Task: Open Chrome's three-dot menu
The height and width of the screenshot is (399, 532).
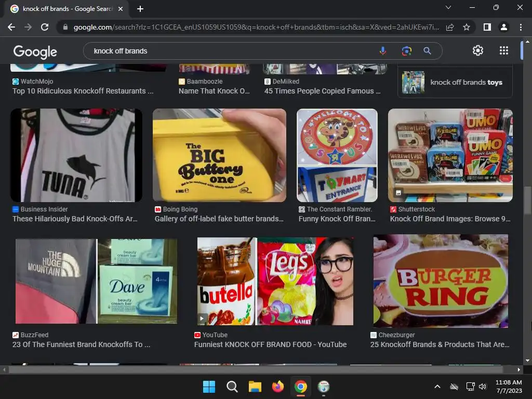Action: click(x=521, y=27)
